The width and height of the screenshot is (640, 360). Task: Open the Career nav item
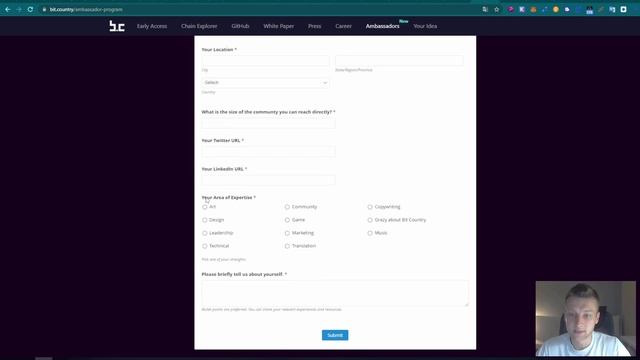pos(343,26)
